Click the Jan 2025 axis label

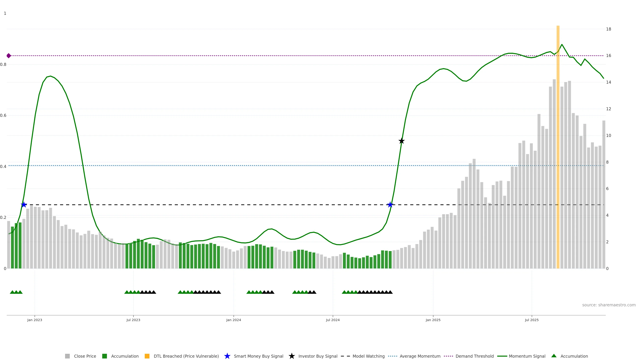pos(433,320)
